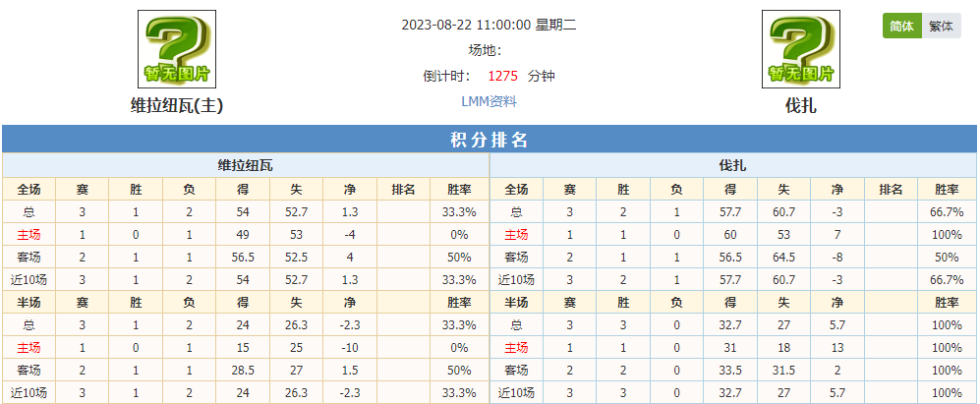Click 排名 column header in 维拉纽瓦 table
This screenshot has width=980, height=404.
403,190
